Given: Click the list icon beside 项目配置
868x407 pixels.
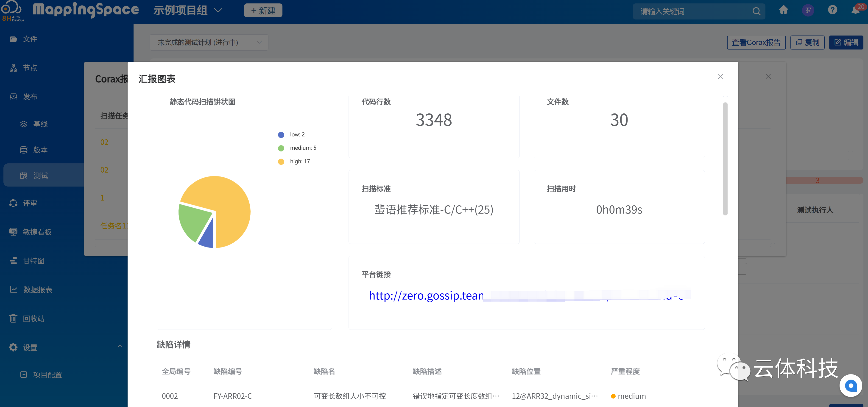Looking at the screenshot, I should coord(24,375).
